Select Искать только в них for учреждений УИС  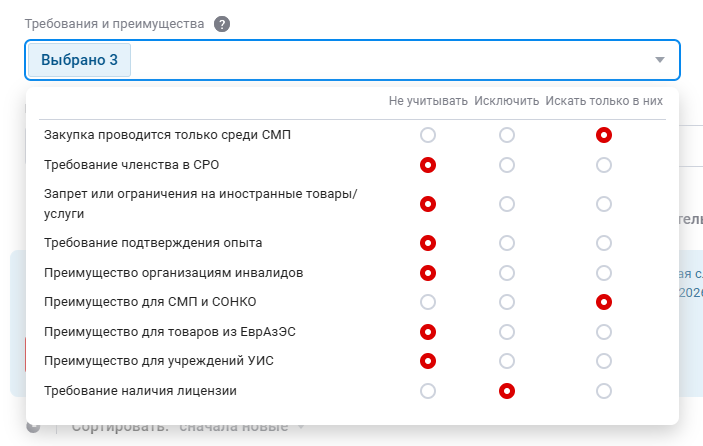pos(604,361)
